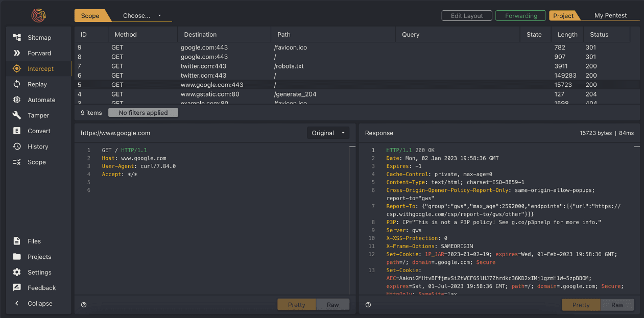This screenshot has height=318, width=644.
Task: Toggle the Forwarding button
Action: point(521,16)
